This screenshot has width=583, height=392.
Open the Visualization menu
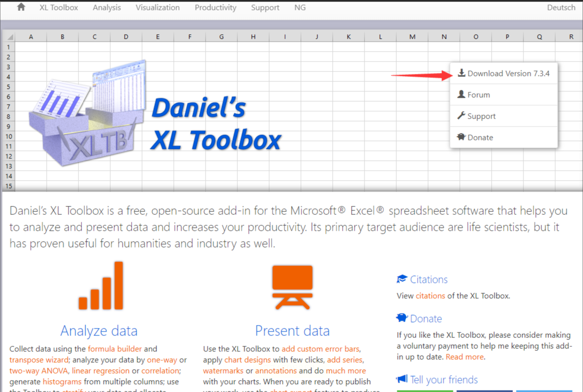(157, 7)
